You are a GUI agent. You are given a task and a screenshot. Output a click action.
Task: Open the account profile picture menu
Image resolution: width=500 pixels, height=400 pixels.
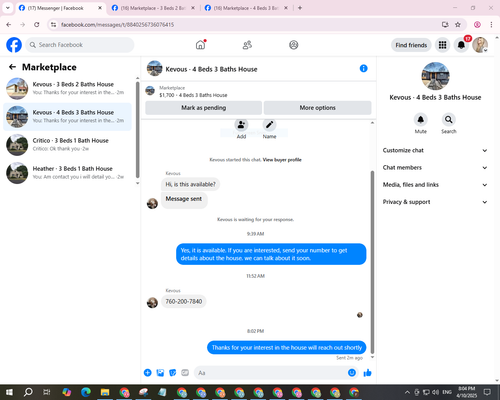(x=480, y=45)
